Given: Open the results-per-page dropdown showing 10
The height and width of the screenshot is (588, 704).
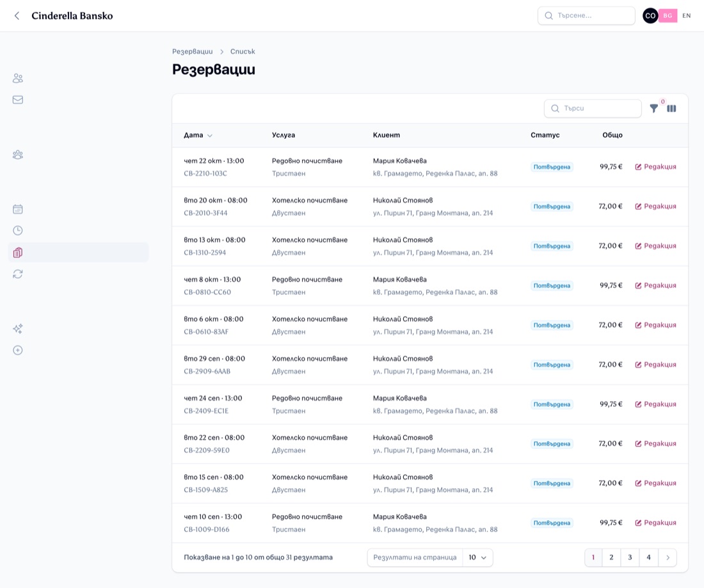Looking at the screenshot, I should tap(477, 557).
